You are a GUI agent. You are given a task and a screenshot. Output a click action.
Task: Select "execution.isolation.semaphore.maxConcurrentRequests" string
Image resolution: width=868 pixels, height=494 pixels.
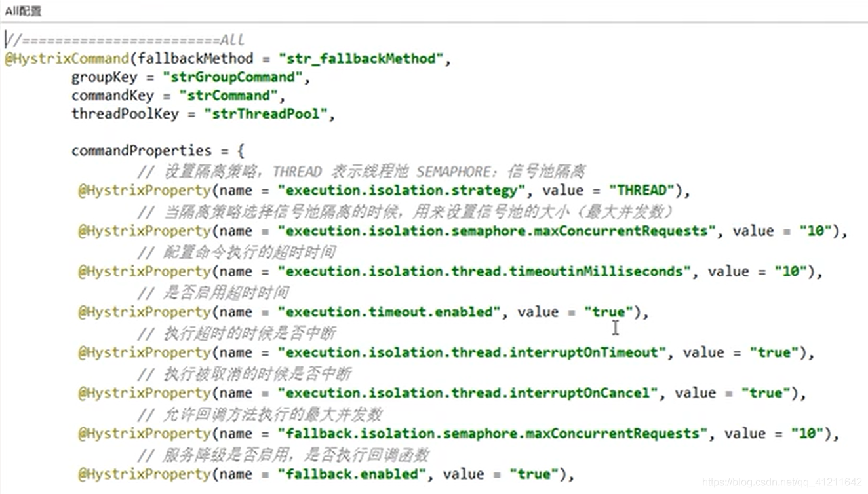click(x=496, y=231)
